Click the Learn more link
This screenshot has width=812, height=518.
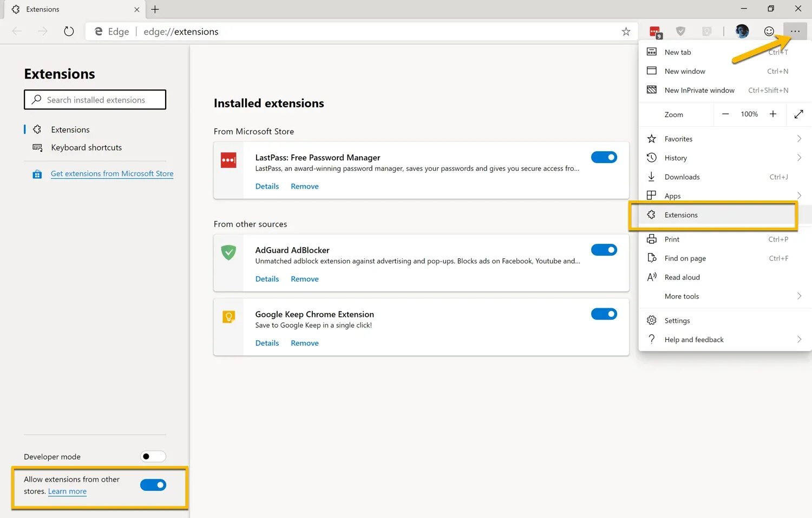(67, 491)
